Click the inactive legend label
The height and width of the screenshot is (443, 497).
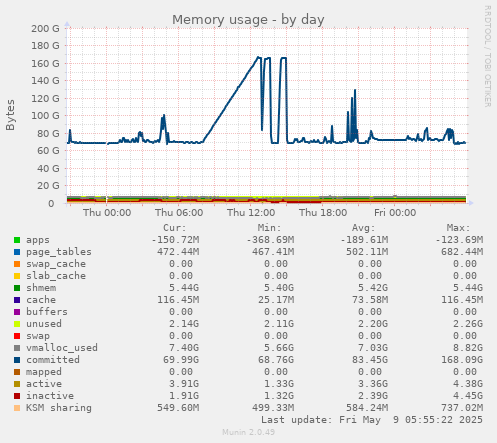click(x=50, y=396)
